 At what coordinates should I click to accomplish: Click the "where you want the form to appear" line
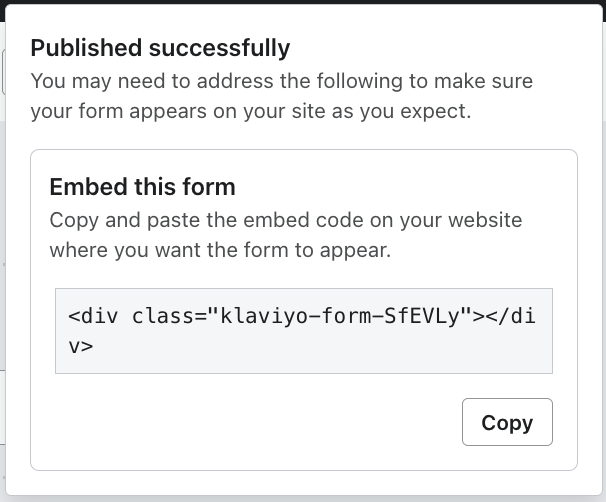(219, 250)
